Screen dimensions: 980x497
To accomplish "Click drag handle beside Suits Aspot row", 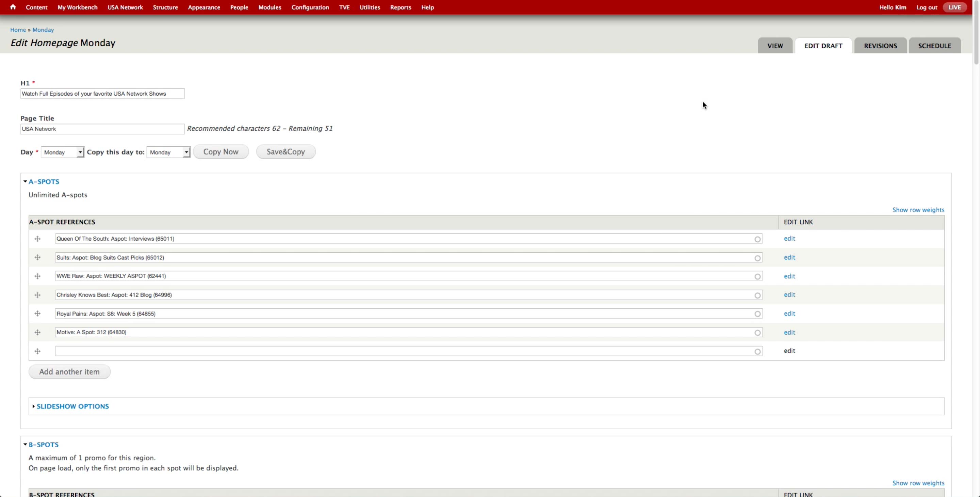I will coord(37,258).
